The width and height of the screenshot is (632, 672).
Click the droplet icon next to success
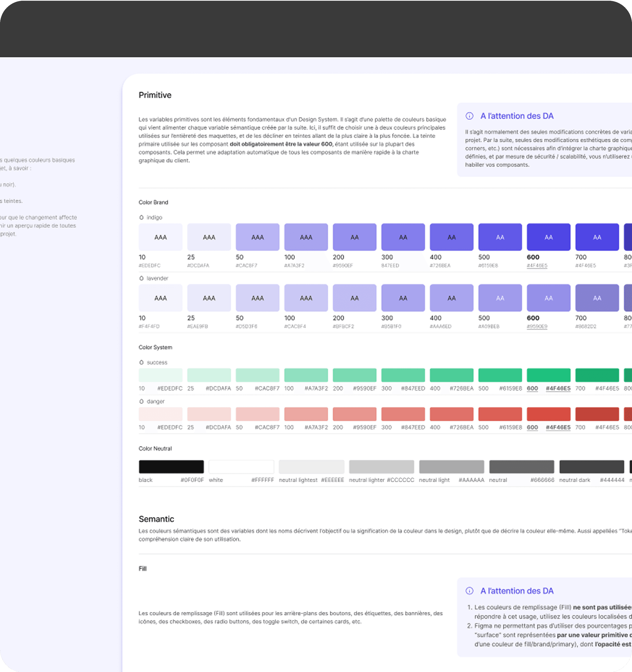point(142,362)
